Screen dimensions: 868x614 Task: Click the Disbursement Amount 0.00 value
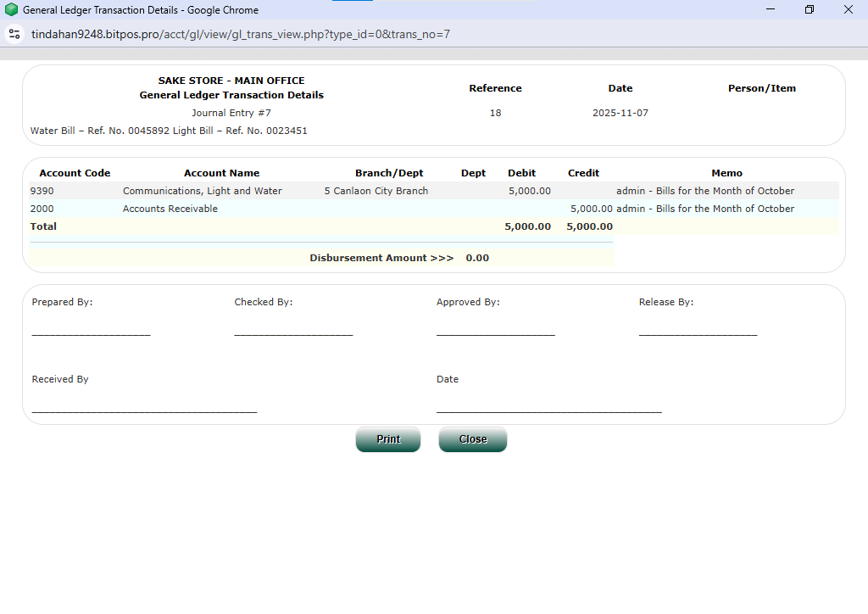coord(477,258)
